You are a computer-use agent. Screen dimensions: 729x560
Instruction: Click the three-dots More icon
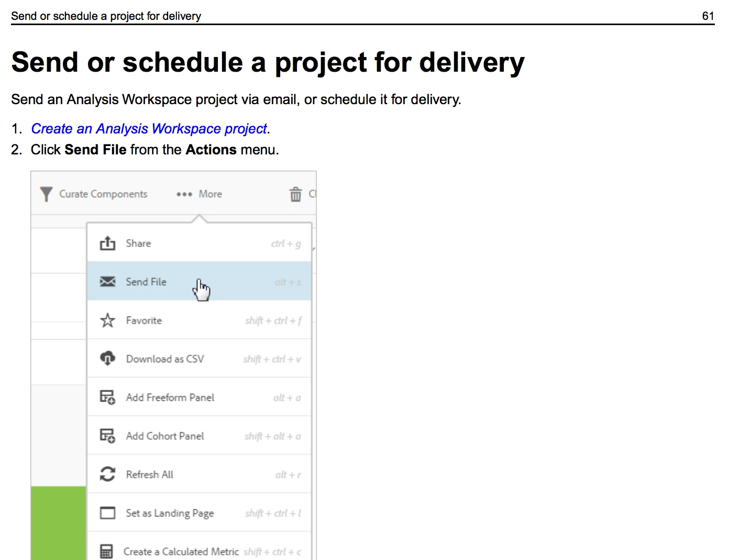coord(184,194)
